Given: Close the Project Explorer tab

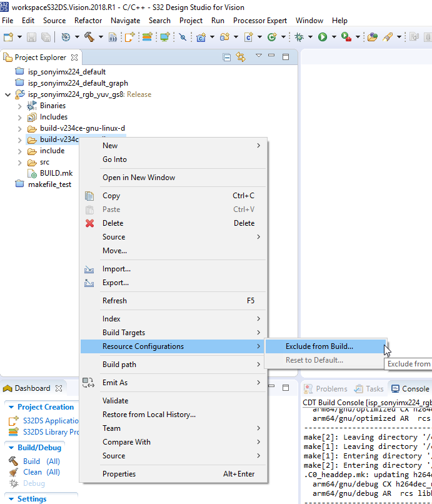Looking at the screenshot, I should (x=74, y=58).
